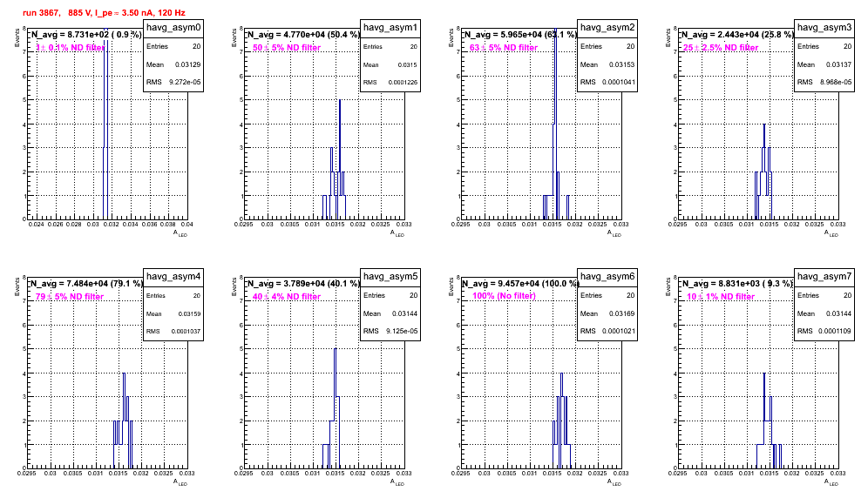Click Mean 0.03129 in havg_asym0 stats
Screen dimensions: 868x498
pyautogui.click(x=173, y=64)
